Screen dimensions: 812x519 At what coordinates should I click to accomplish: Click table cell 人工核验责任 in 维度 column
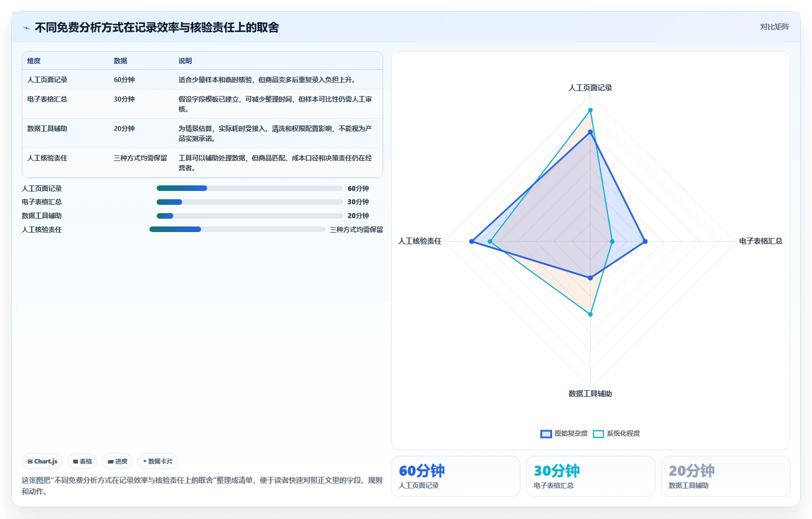click(x=47, y=158)
